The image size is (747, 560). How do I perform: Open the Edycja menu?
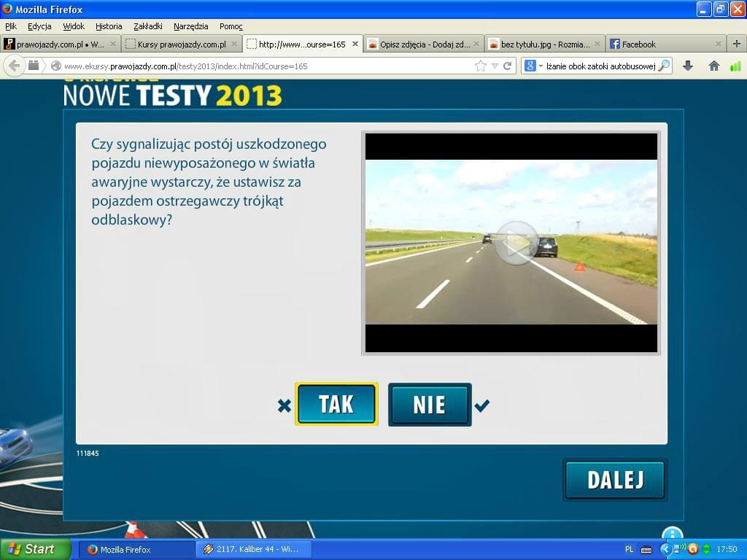[x=39, y=26]
